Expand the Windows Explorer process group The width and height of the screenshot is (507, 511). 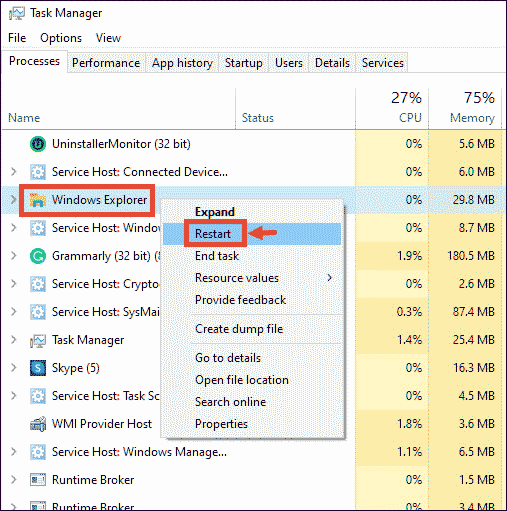point(13,200)
